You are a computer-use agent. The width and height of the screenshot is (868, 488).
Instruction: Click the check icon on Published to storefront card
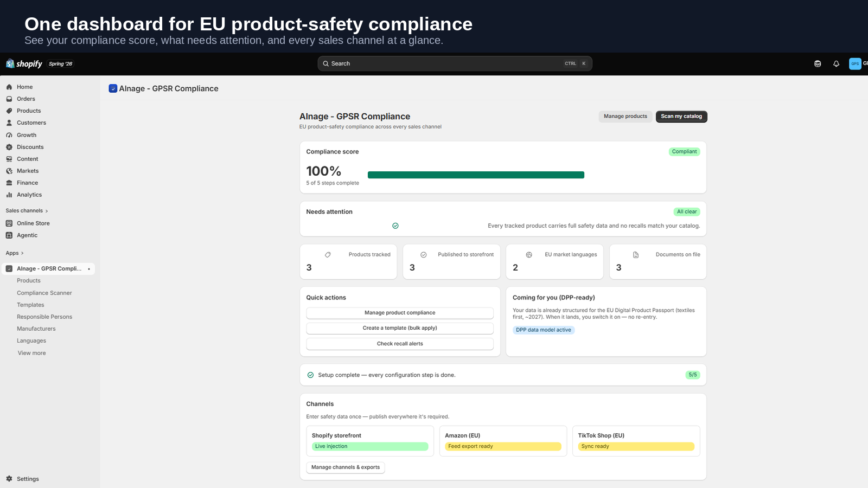tap(424, 255)
